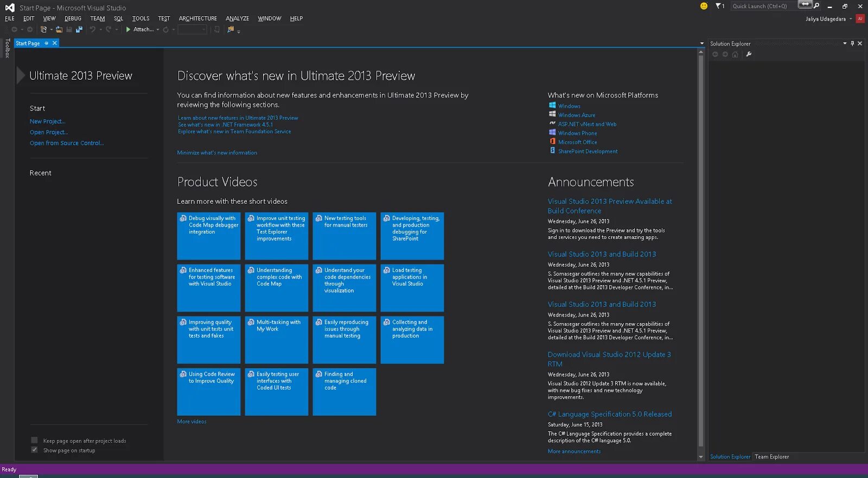Image resolution: width=868 pixels, height=478 pixels.
Task: Click the More videos link
Action: 192,422
